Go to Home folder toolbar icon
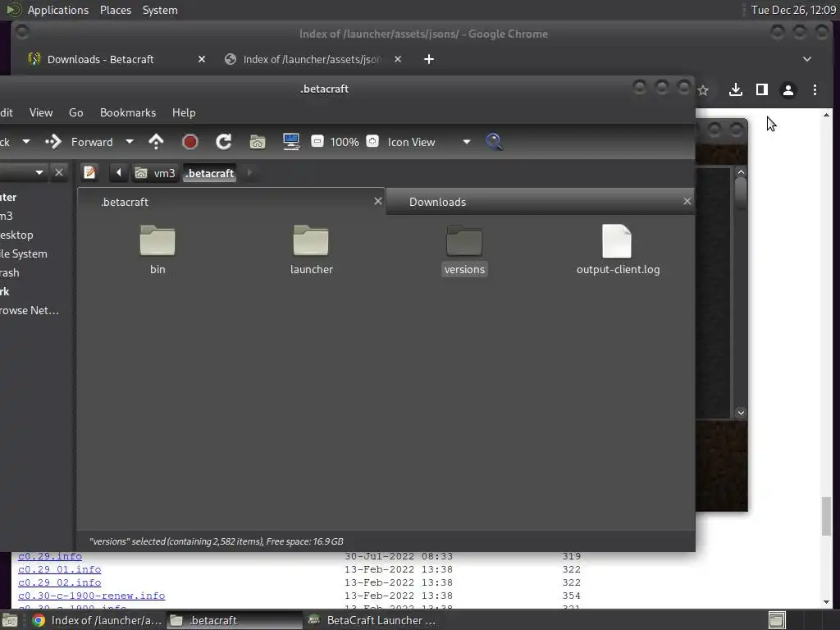 258,142
